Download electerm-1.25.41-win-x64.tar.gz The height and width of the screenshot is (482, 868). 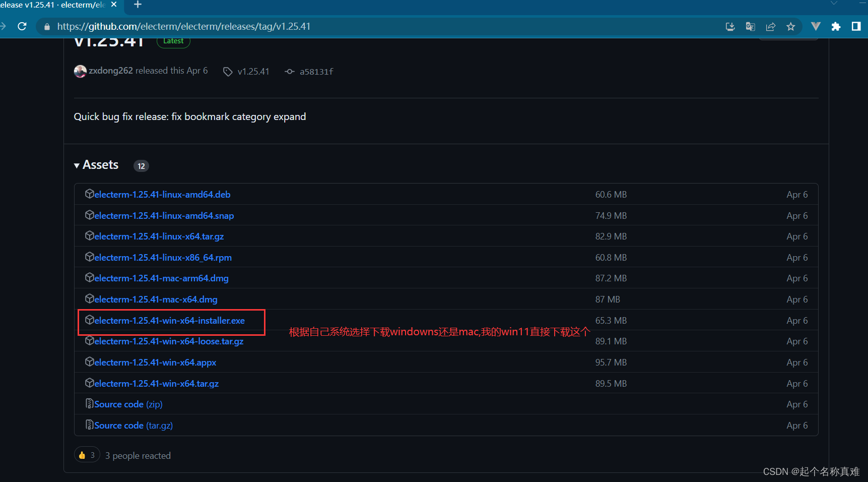(156, 384)
